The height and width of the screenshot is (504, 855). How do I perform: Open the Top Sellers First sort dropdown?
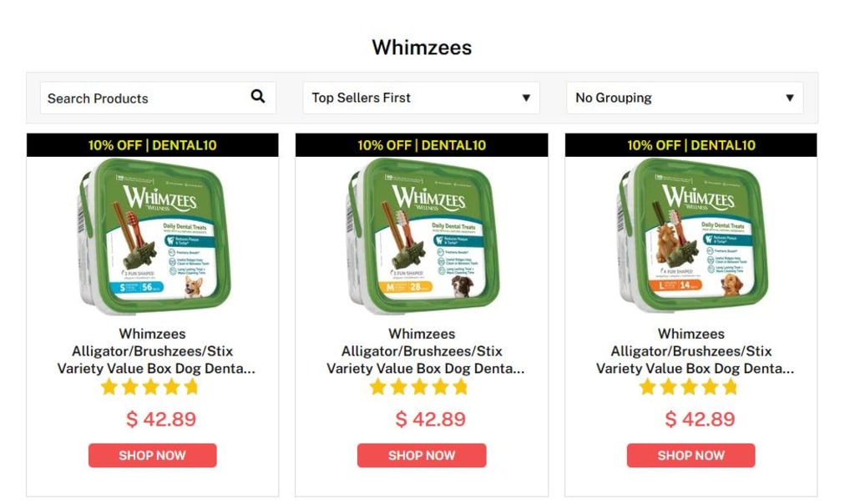[421, 98]
